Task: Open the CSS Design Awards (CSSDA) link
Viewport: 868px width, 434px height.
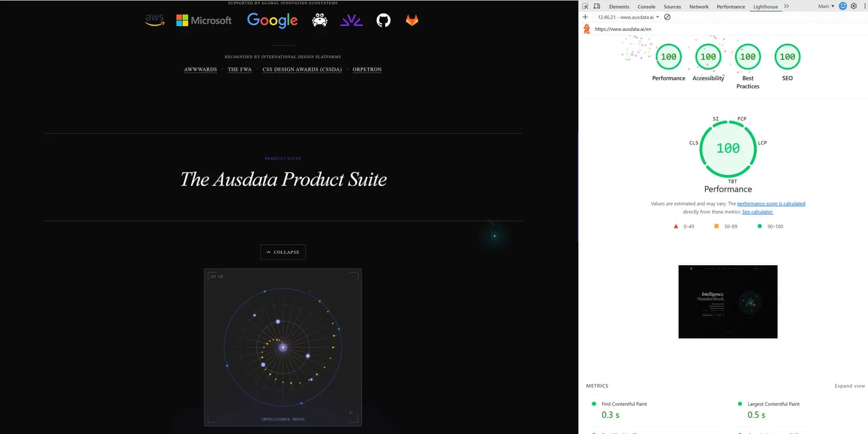Action: (x=302, y=69)
